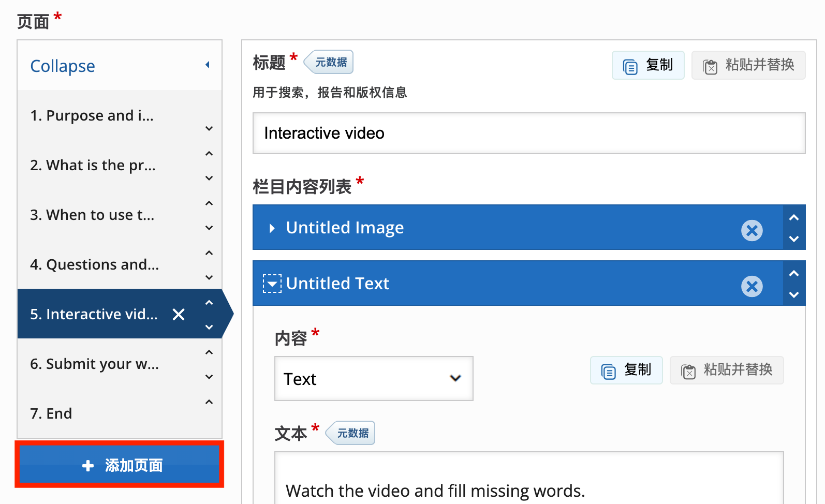Open page 6 Submit your w...
Viewport: 825px width, 504px height.
pos(94,364)
